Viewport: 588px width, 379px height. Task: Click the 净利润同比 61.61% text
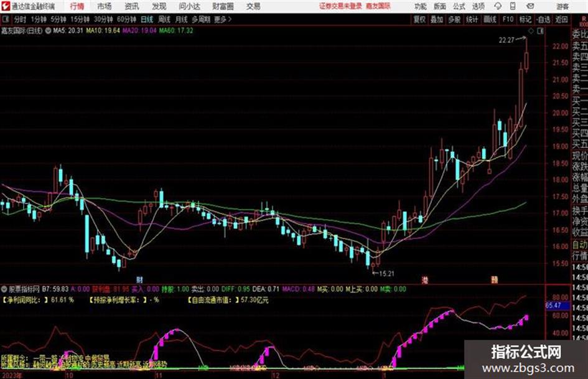pyautogui.click(x=37, y=300)
